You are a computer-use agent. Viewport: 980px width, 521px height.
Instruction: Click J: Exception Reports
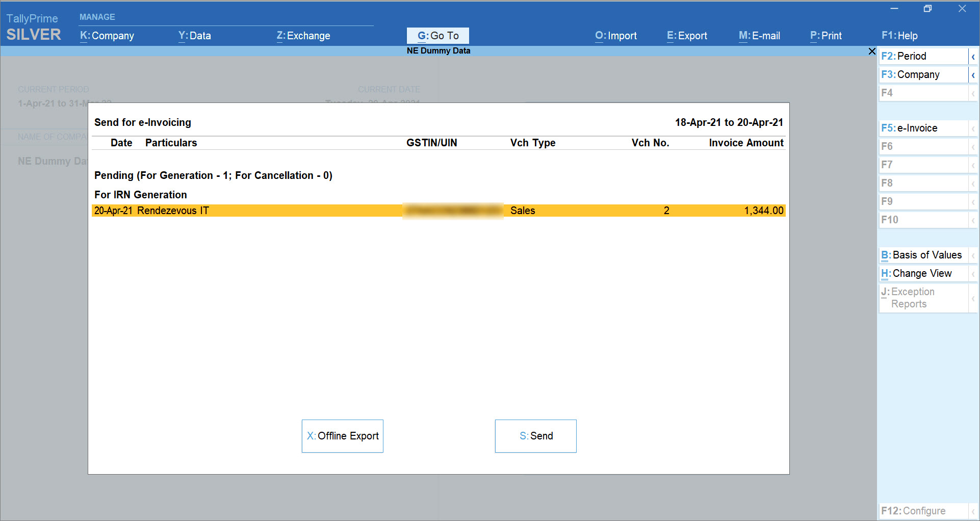[x=923, y=298]
